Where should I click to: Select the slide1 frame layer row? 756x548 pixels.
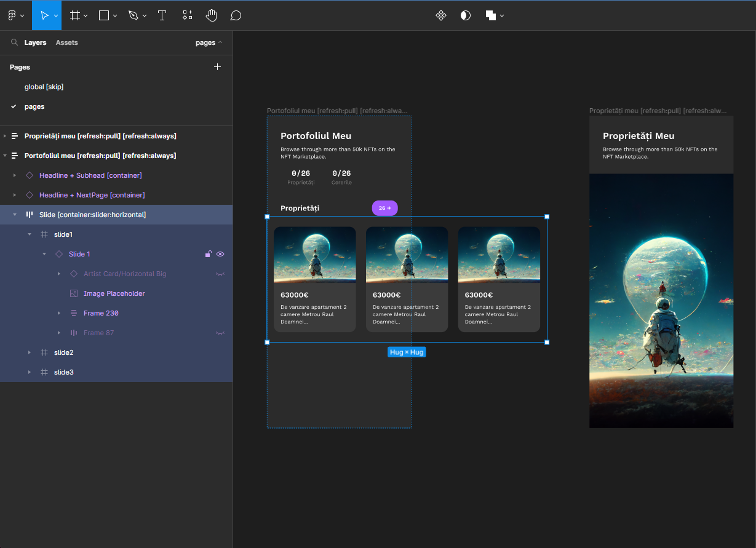pyautogui.click(x=116, y=234)
